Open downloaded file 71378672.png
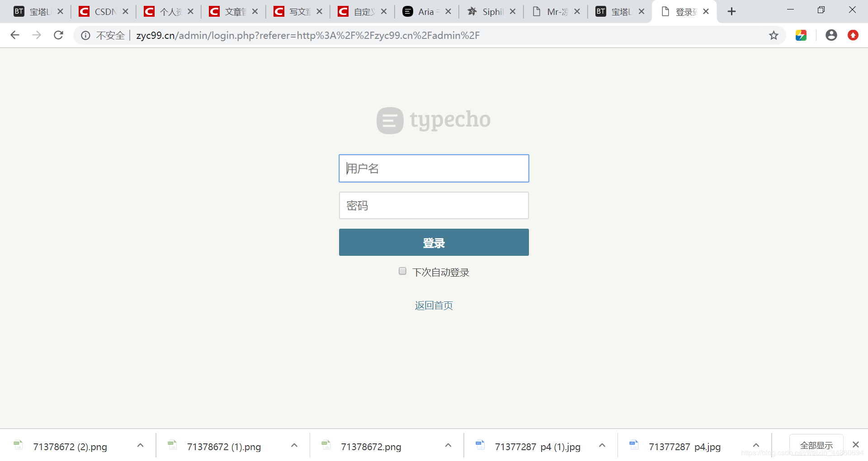Viewport: 868px width, 461px height. (371, 447)
